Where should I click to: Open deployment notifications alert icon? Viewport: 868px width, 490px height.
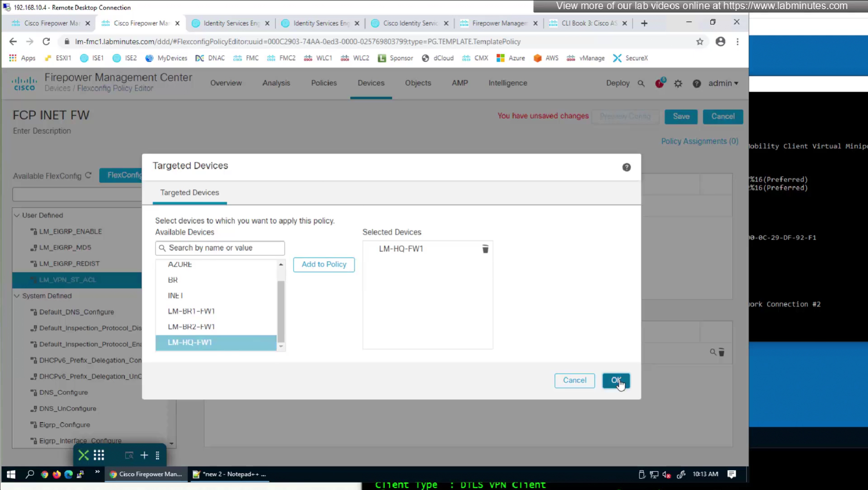tap(660, 83)
